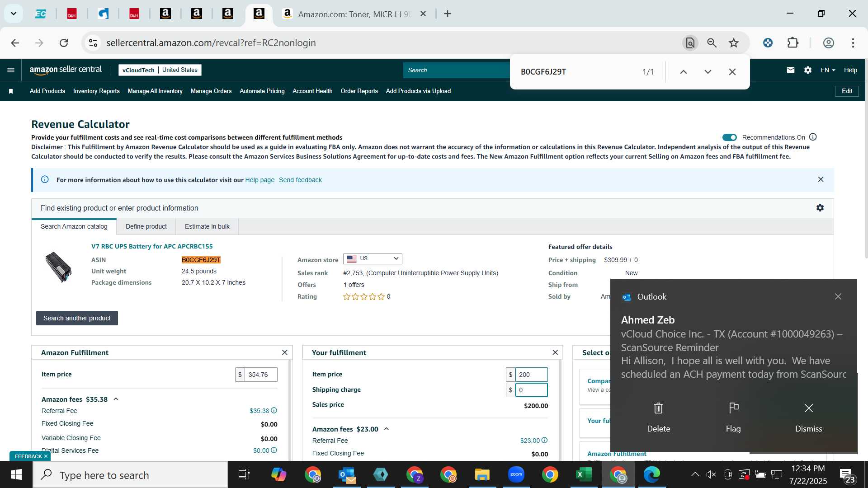Collapse Amazon fees $23.00 section
This screenshot has width=868, height=488.
[386, 429]
